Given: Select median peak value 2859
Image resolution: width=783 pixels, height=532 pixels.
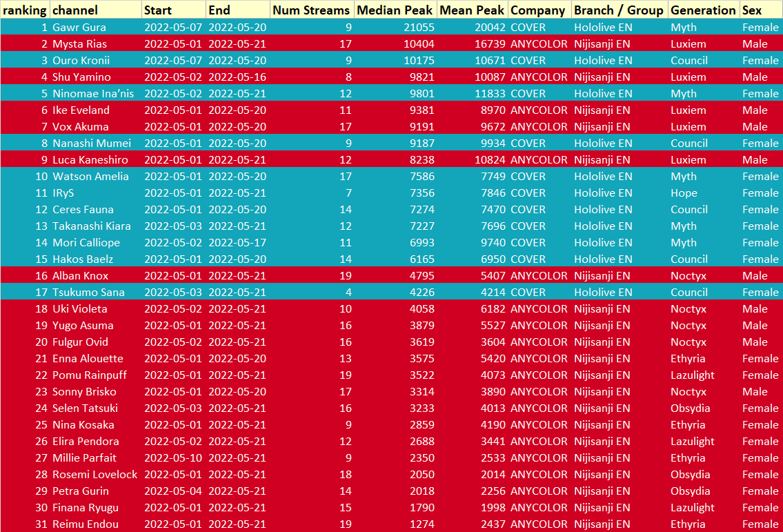Looking at the screenshot, I should [422, 424].
